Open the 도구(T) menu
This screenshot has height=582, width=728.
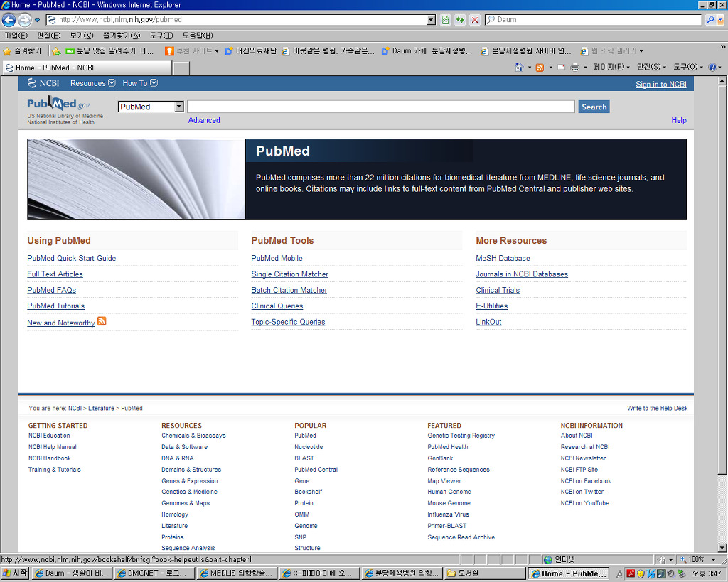[x=161, y=36]
